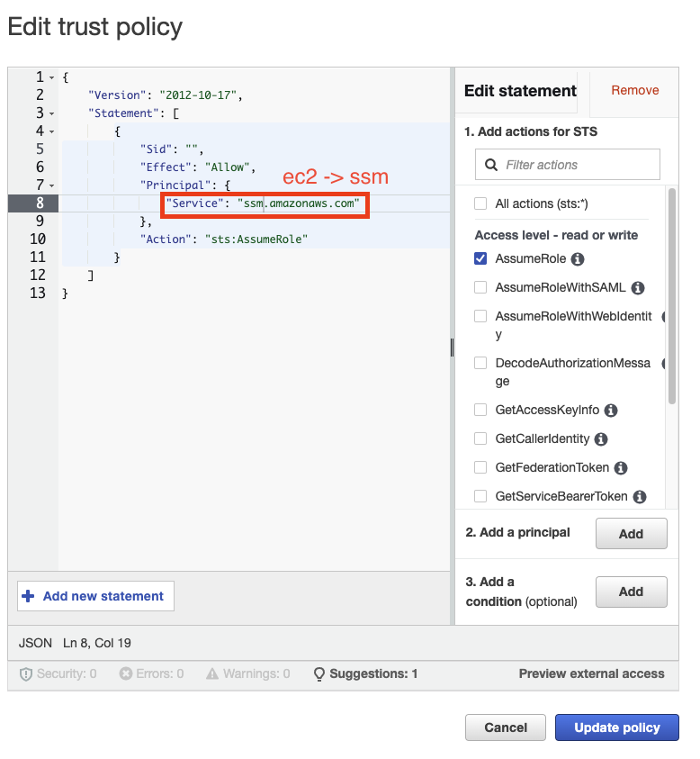Click the "Effect" key on line 6
The height and width of the screenshot is (759, 700).
166,167
